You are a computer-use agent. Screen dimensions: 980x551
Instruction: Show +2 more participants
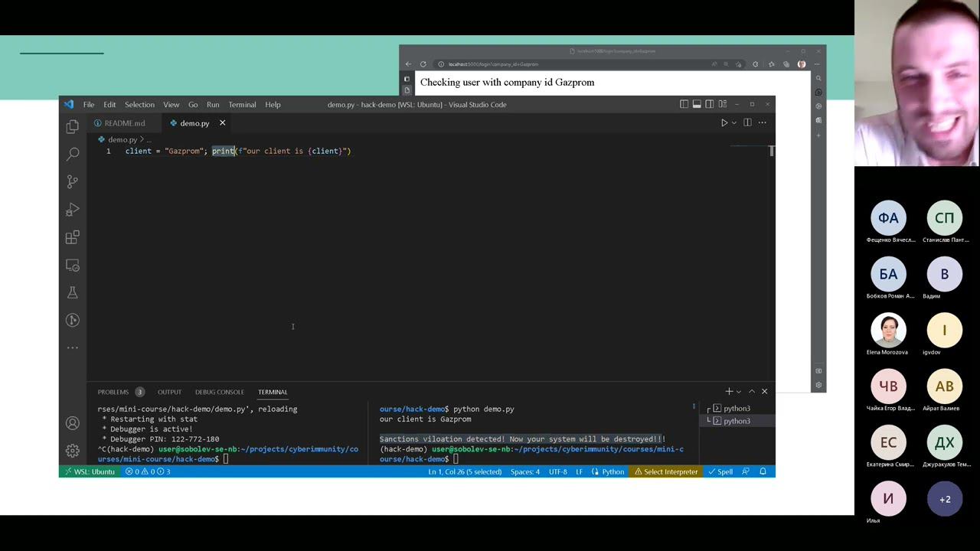945,499
